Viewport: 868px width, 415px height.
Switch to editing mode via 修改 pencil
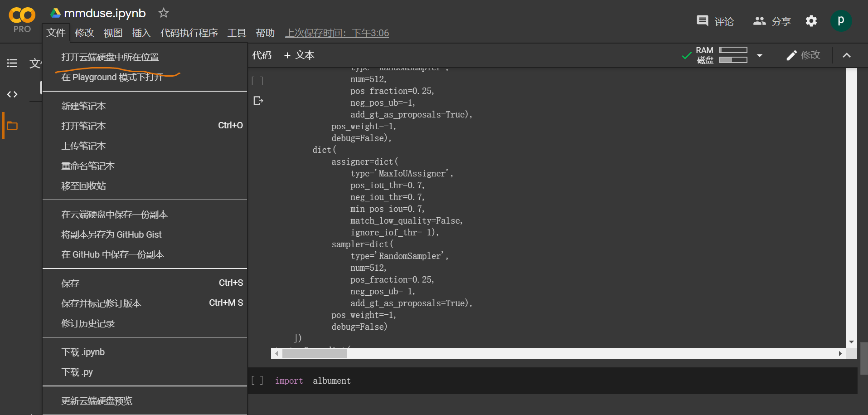803,55
